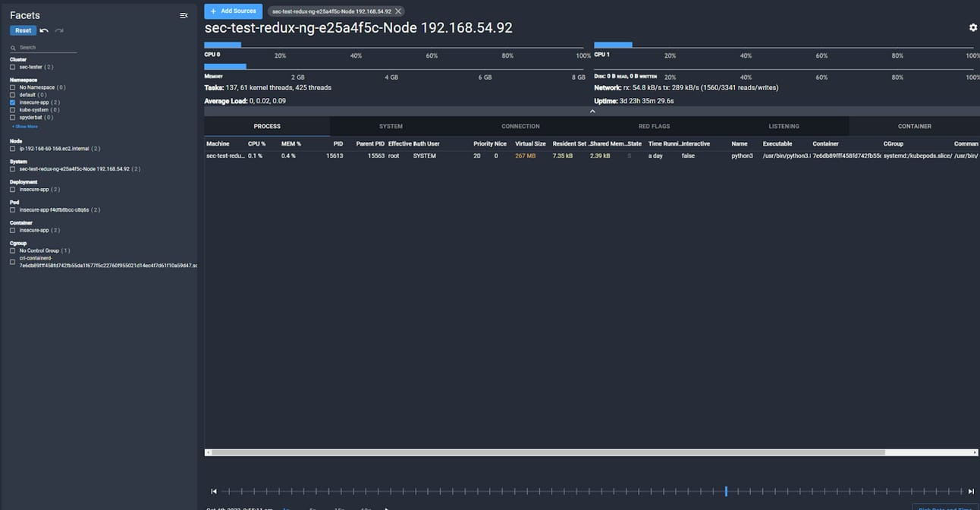
Task: Undo the last facet change
Action: point(44,30)
